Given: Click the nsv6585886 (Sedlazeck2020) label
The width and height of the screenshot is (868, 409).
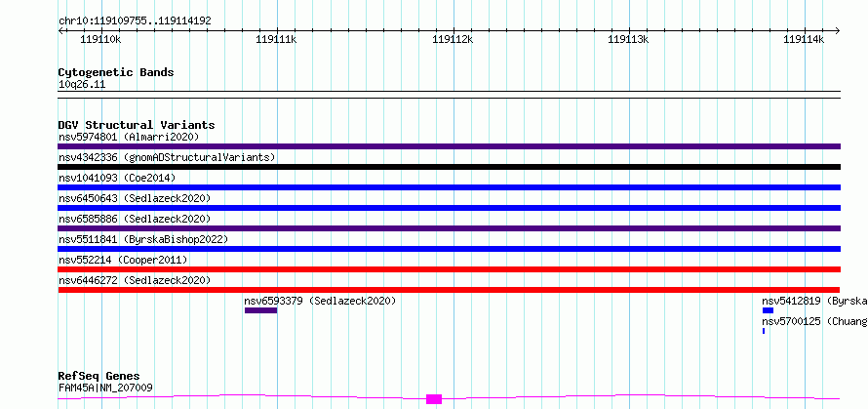Looking at the screenshot, I should click(x=135, y=219).
